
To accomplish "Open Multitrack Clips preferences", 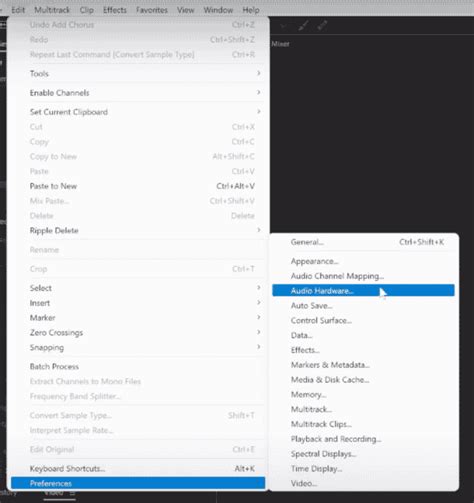I will pyautogui.click(x=363, y=424).
